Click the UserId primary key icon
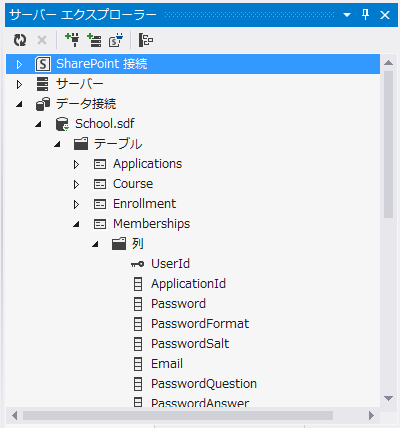 (137, 264)
